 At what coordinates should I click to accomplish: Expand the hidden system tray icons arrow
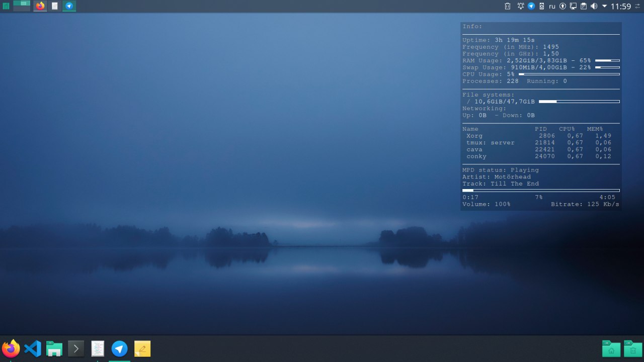coord(604,7)
